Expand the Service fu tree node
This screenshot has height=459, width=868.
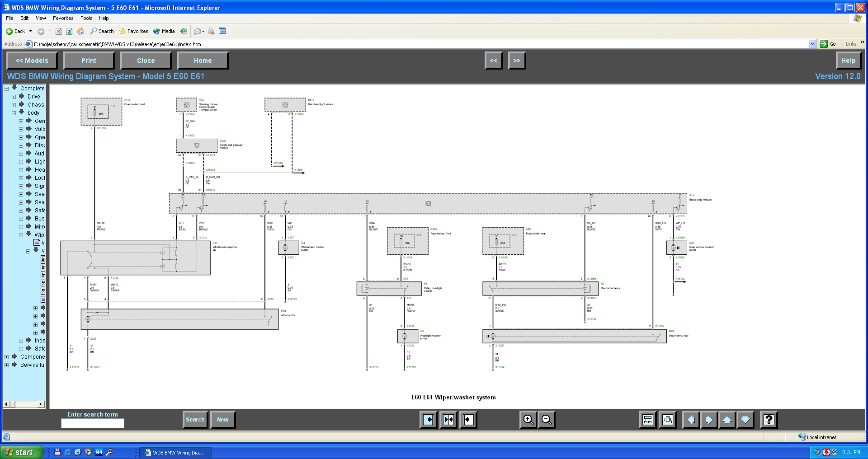7,365
